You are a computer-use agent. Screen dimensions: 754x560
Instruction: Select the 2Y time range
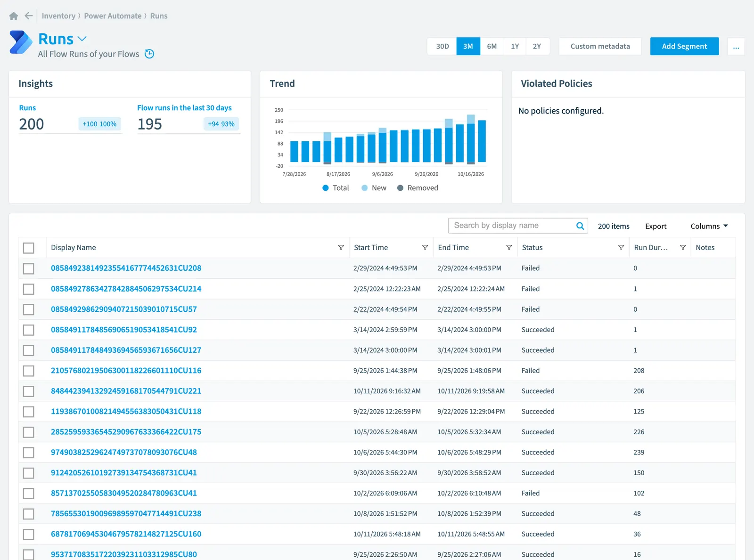[537, 47]
